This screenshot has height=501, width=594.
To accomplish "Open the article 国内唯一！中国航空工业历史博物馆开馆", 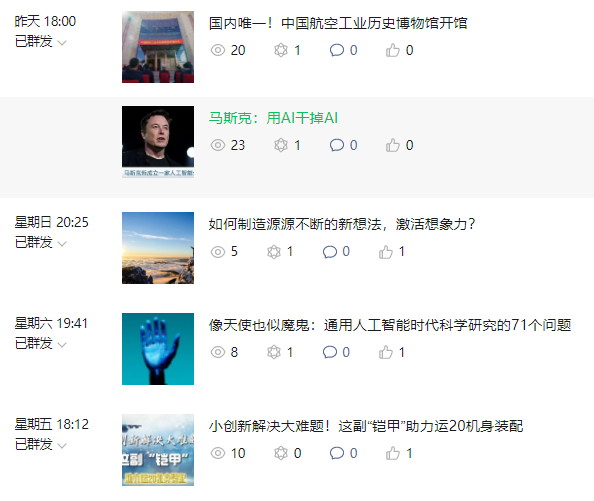I will 338,23.
